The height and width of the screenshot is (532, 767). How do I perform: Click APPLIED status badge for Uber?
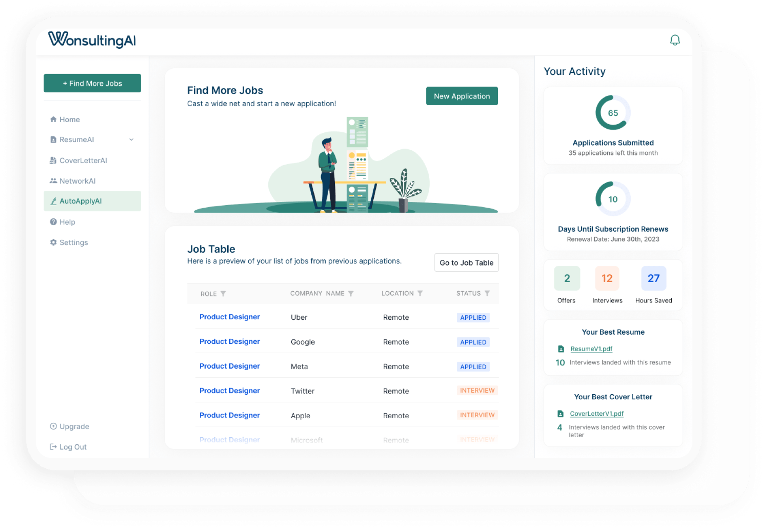point(473,318)
